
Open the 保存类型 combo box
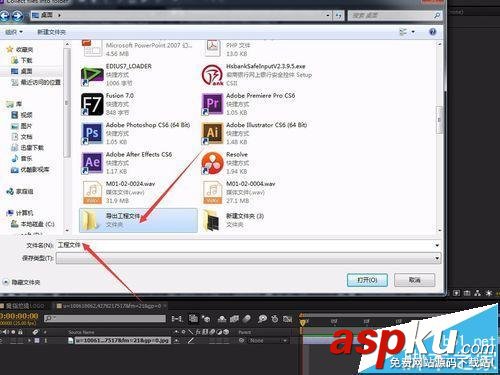pyautogui.click(x=248, y=258)
